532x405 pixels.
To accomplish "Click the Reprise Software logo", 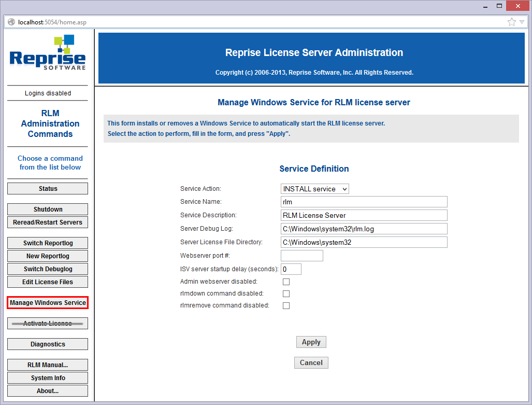I will point(48,53).
